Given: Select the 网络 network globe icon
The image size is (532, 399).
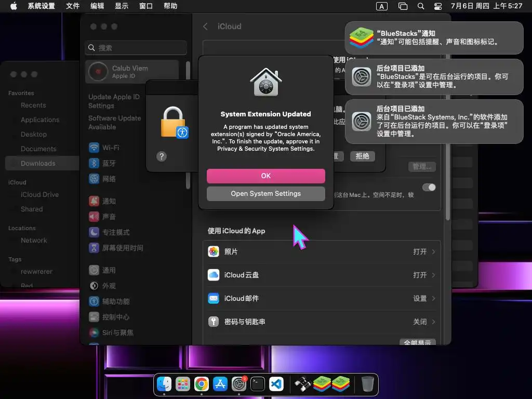Looking at the screenshot, I should tap(94, 179).
